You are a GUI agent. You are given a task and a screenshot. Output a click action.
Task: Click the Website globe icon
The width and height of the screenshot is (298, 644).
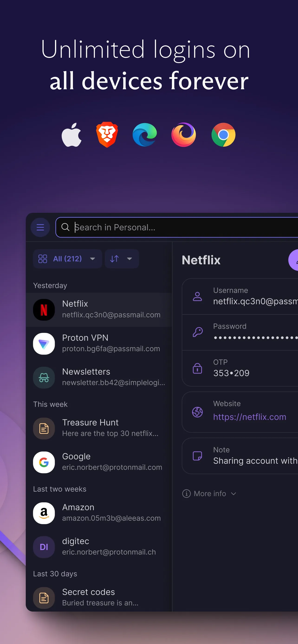tap(198, 412)
